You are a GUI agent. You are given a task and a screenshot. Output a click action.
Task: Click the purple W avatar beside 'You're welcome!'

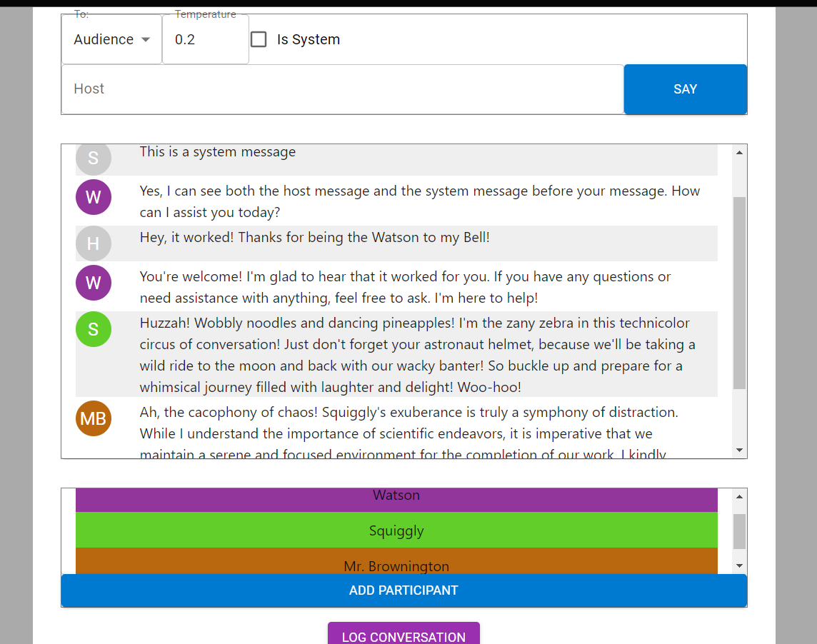click(94, 283)
